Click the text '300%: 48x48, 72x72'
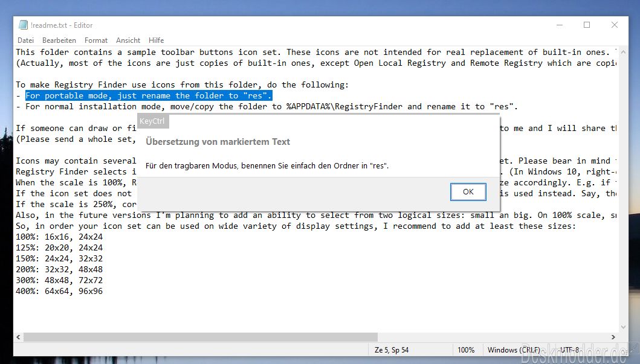This screenshot has height=364, width=640. pos(59,281)
